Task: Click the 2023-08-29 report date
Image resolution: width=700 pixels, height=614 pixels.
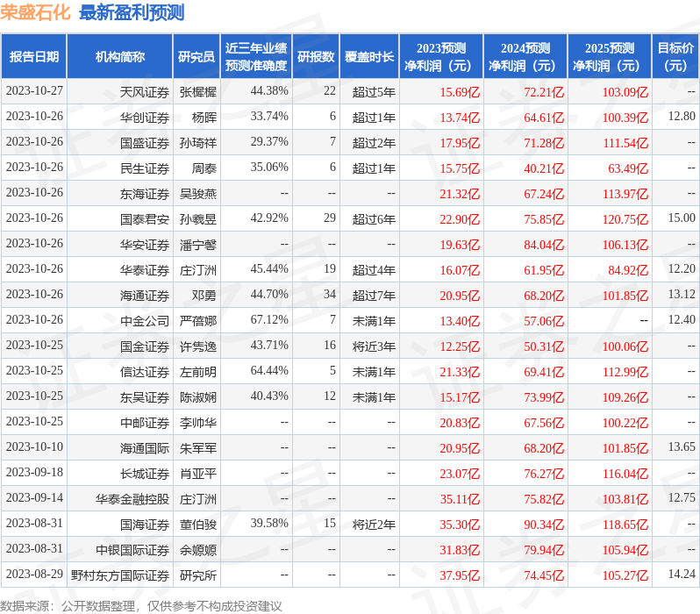Action: [x=34, y=575]
